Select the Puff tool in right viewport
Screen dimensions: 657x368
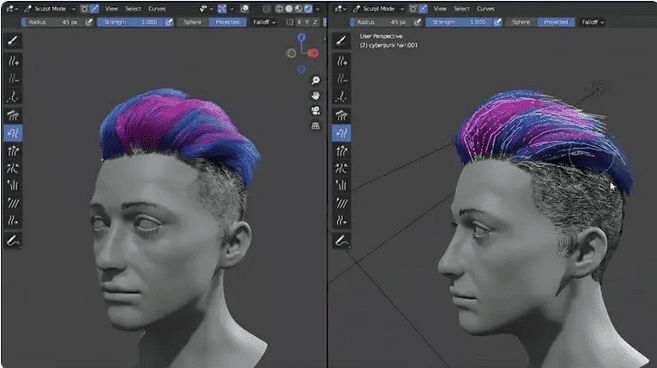[x=341, y=185]
